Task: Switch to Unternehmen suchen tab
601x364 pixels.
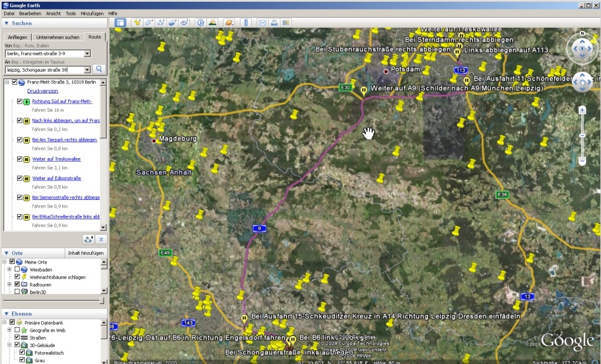Action: pos(58,37)
